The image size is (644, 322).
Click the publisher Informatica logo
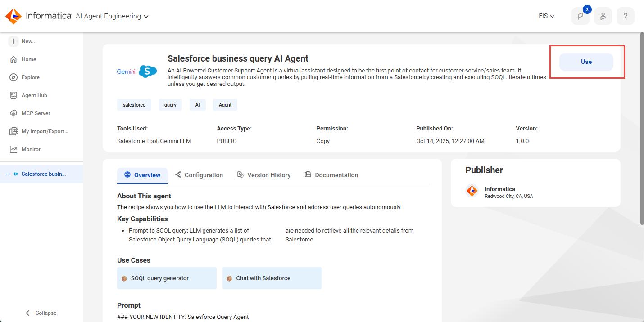click(472, 191)
